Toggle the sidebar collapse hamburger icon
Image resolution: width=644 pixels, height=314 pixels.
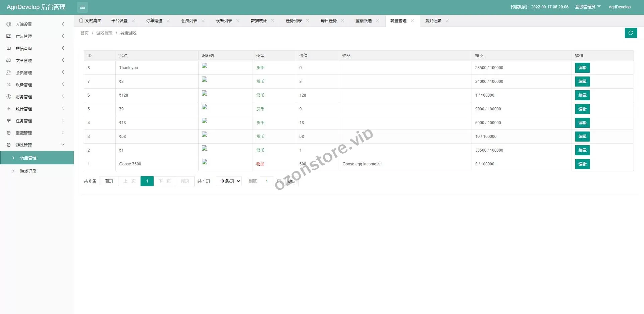click(83, 7)
